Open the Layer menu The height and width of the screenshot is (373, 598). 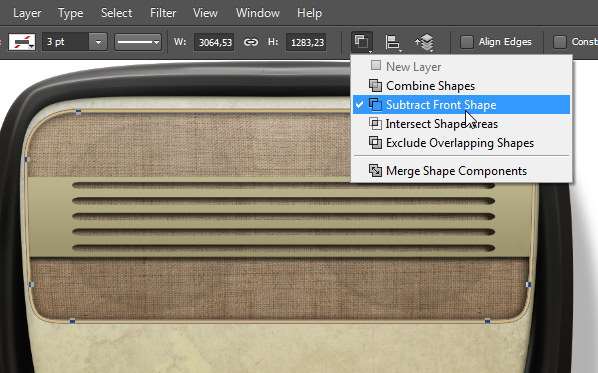(27, 13)
